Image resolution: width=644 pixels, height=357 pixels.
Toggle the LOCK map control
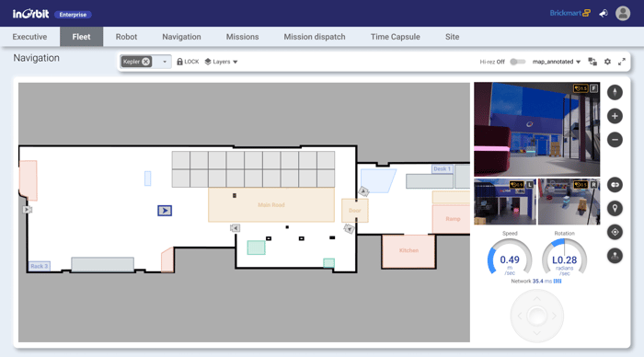[x=188, y=62]
